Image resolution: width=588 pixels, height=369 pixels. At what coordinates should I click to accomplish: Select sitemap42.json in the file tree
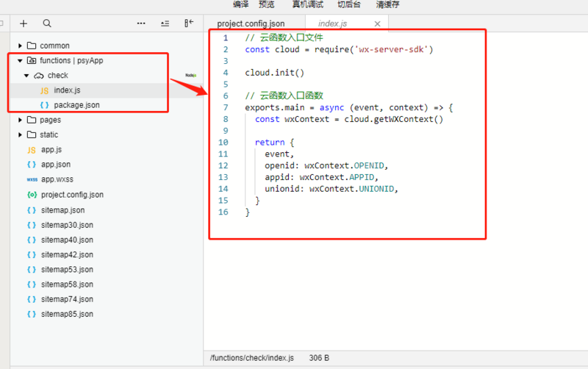(67, 254)
